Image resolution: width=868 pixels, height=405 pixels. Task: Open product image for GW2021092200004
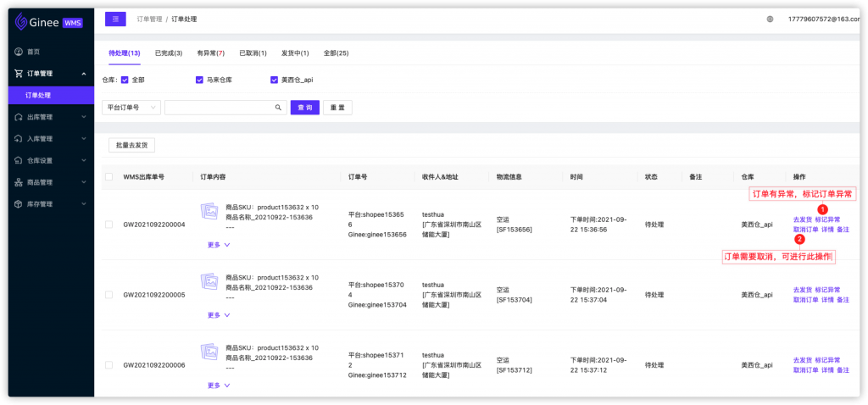(x=210, y=210)
